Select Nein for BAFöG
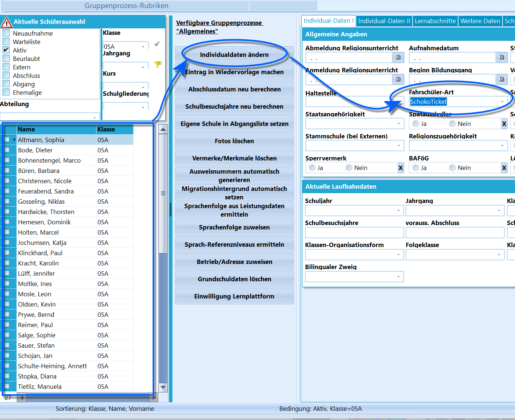 453,168
